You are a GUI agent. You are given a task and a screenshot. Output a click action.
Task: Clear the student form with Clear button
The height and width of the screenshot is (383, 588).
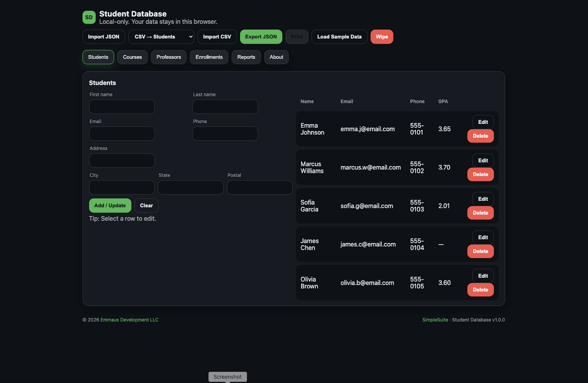click(146, 205)
